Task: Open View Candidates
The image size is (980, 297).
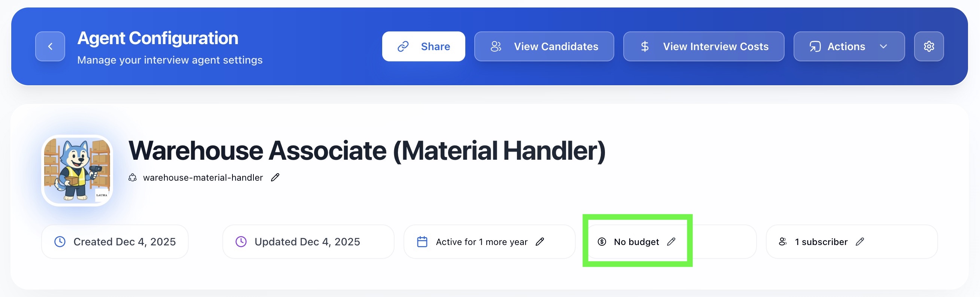Action: 544,46
